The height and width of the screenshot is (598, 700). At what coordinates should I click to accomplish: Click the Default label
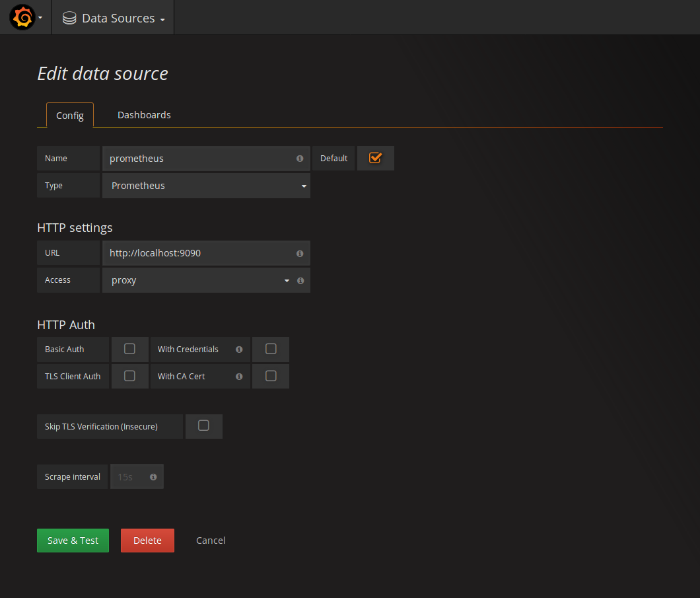coord(334,158)
